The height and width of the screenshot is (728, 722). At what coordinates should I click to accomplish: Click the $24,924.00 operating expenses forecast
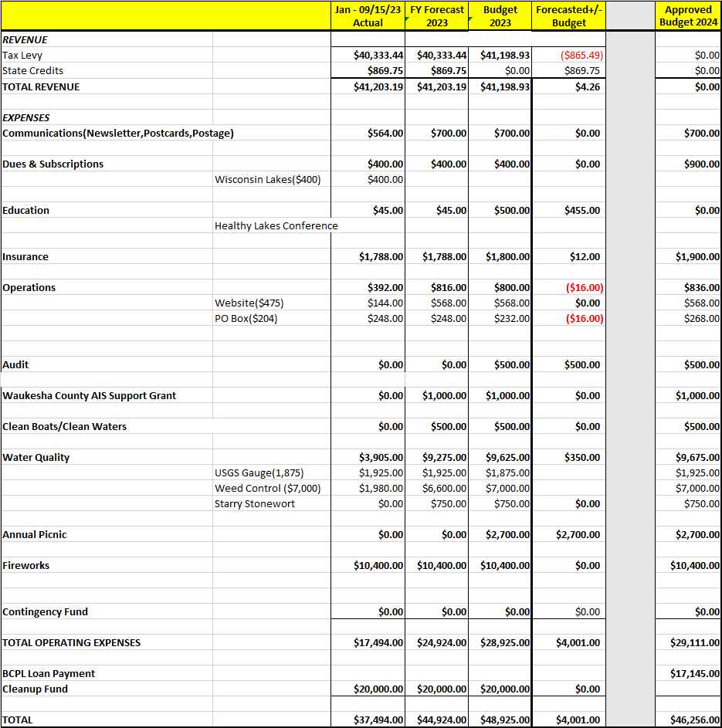coord(442,642)
